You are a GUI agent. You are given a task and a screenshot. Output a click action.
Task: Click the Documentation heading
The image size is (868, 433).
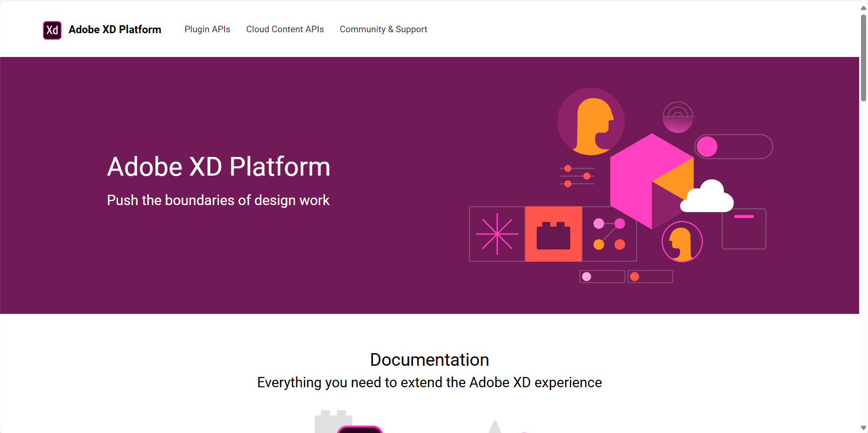coord(429,360)
